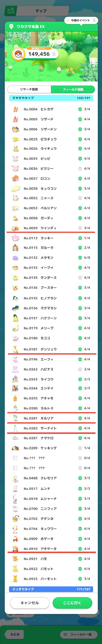Click the info icon next to 149,456
Screen dimensions: 102x644
tap(54, 54)
